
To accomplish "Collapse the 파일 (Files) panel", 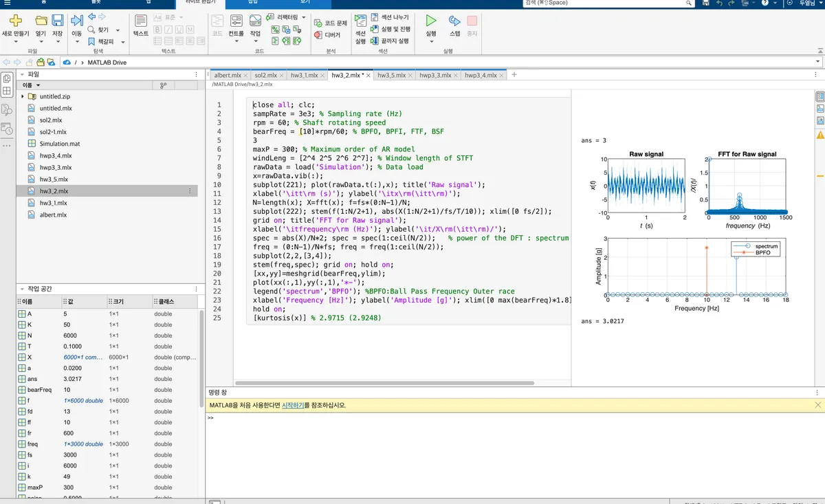I will 21,74.
